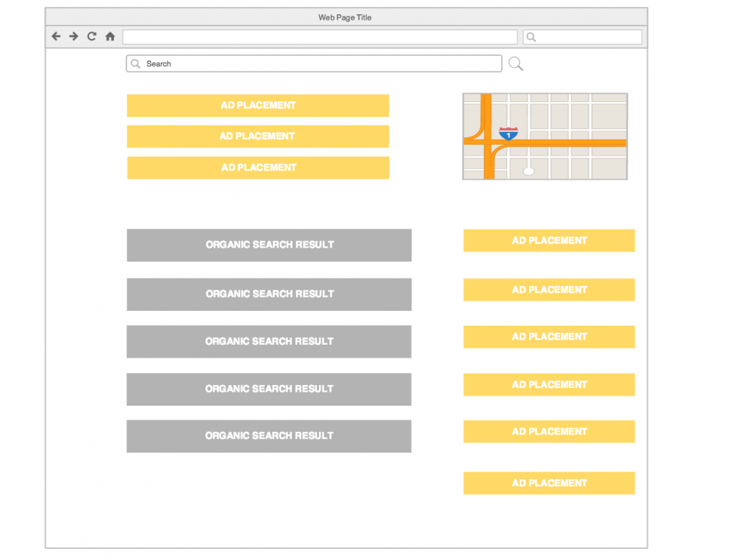Click the Web Page Title bar
This screenshot has width=735, height=560.
point(345,17)
